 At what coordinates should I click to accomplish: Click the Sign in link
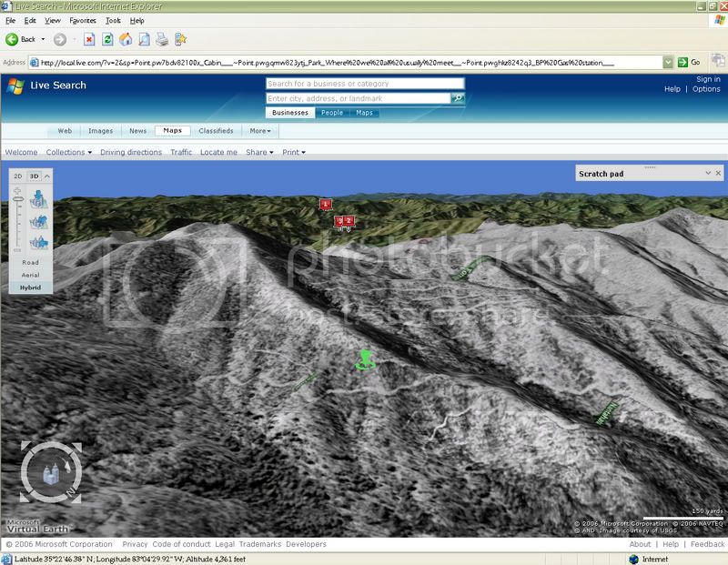pyautogui.click(x=708, y=79)
